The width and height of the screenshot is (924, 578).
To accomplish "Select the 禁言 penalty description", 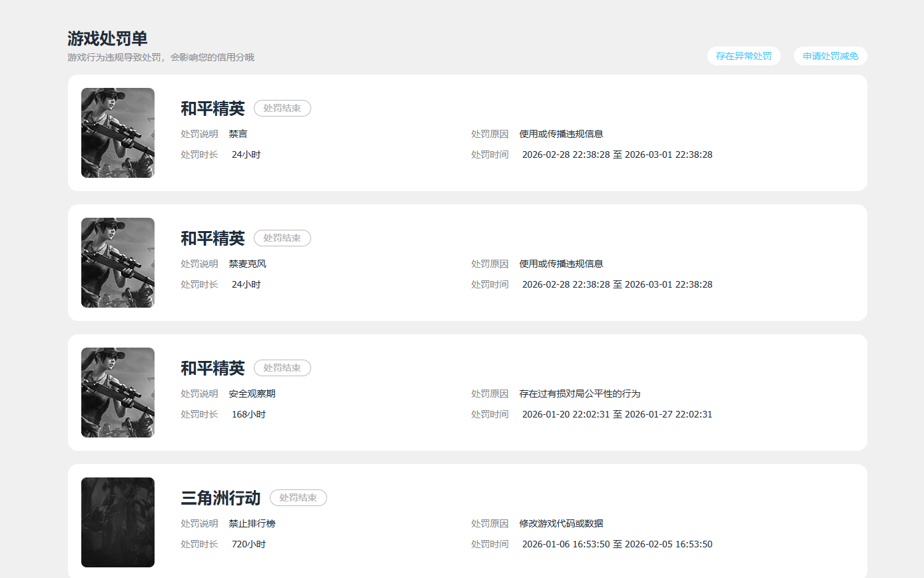I will [x=238, y=134].
